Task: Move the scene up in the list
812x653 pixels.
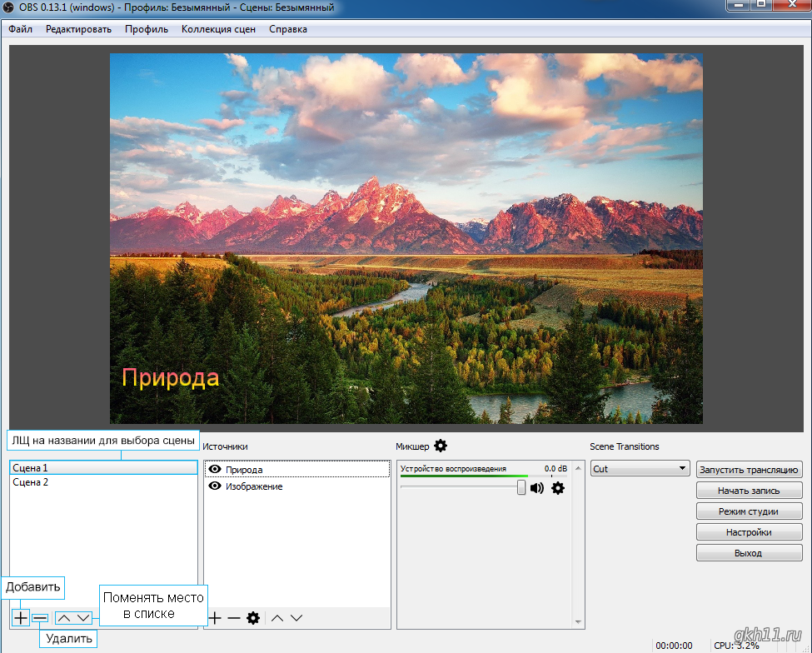Action: pos(63,618)
